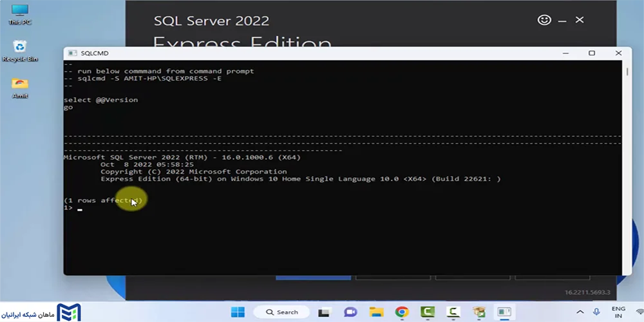Open the Wi-Fi network tray icon
This screenshot has height=322, width=644.
point(639,312)
